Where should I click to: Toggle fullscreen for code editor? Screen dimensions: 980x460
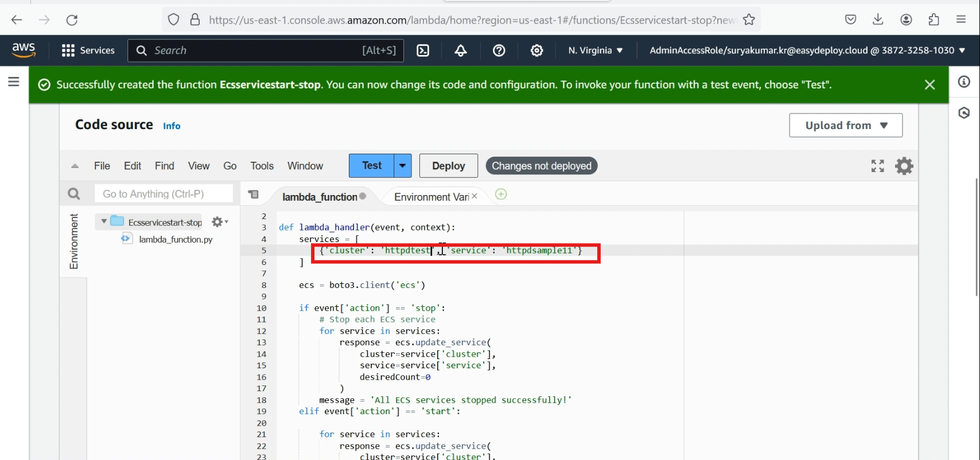(877, 166)
